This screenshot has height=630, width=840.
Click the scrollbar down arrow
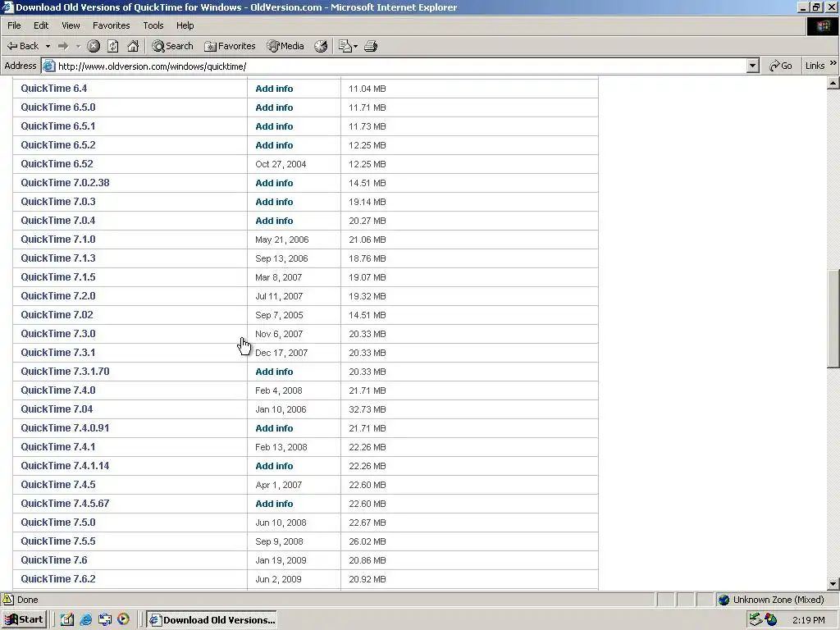pos(833,584)
